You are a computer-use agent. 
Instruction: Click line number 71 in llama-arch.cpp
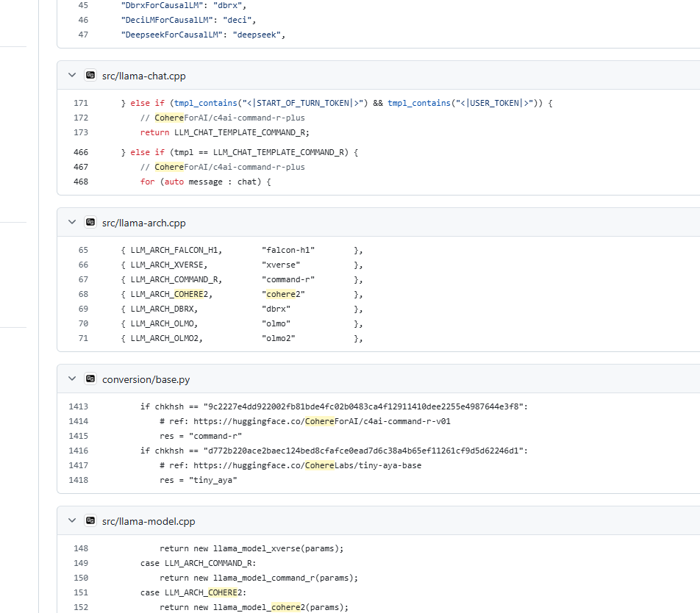tap(84, 338)
